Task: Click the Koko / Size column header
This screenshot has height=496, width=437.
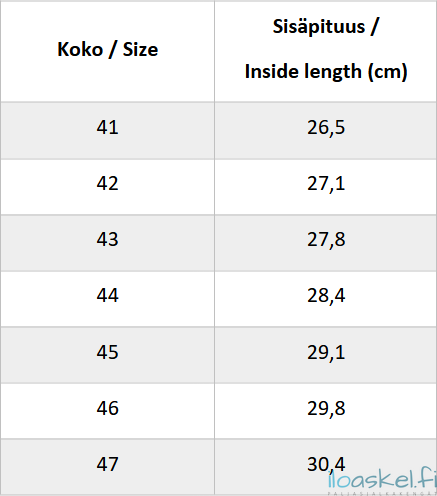Action: point(107,49)
